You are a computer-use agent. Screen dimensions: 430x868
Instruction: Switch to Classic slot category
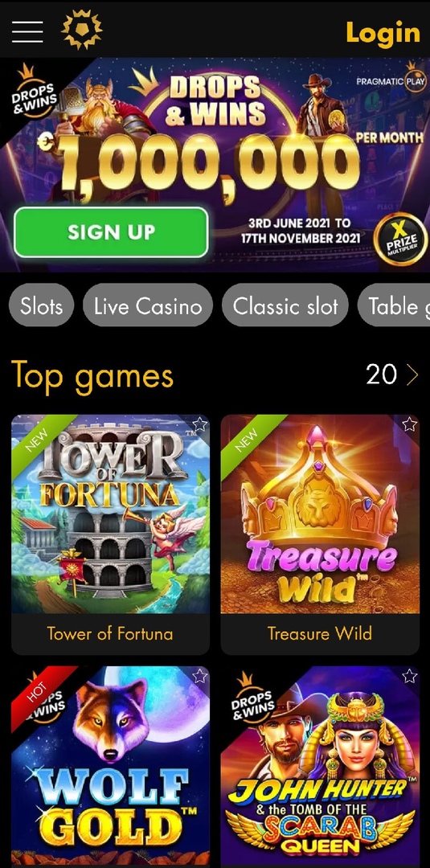pos(285,305)
